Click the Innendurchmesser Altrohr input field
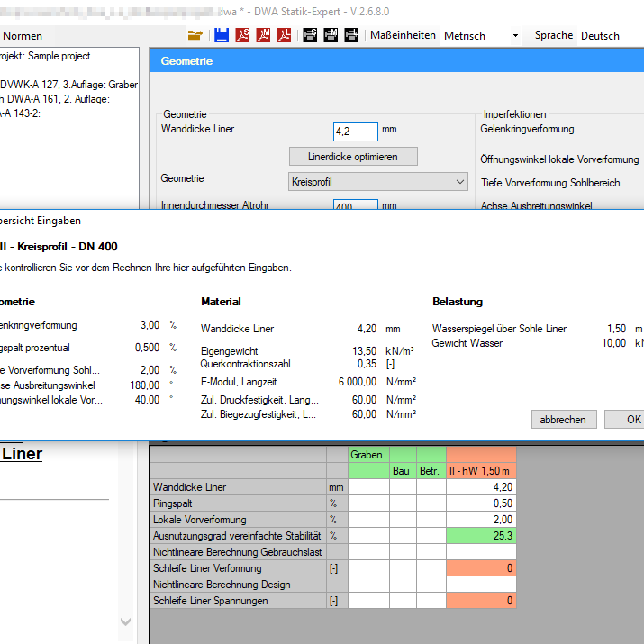This screenshot has height=644, width=644. (x=355, y=206)
